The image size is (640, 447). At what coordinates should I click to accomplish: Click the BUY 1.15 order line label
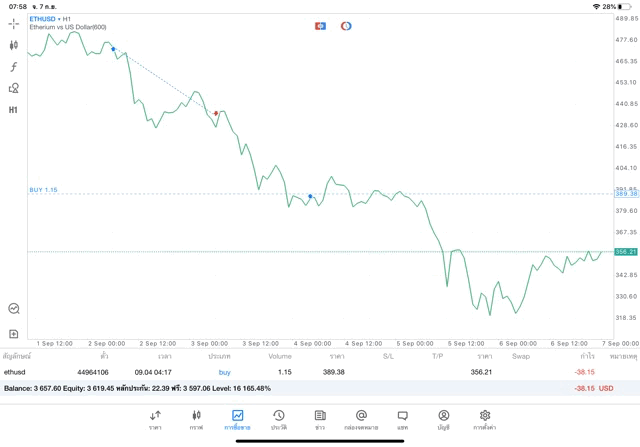43,190
